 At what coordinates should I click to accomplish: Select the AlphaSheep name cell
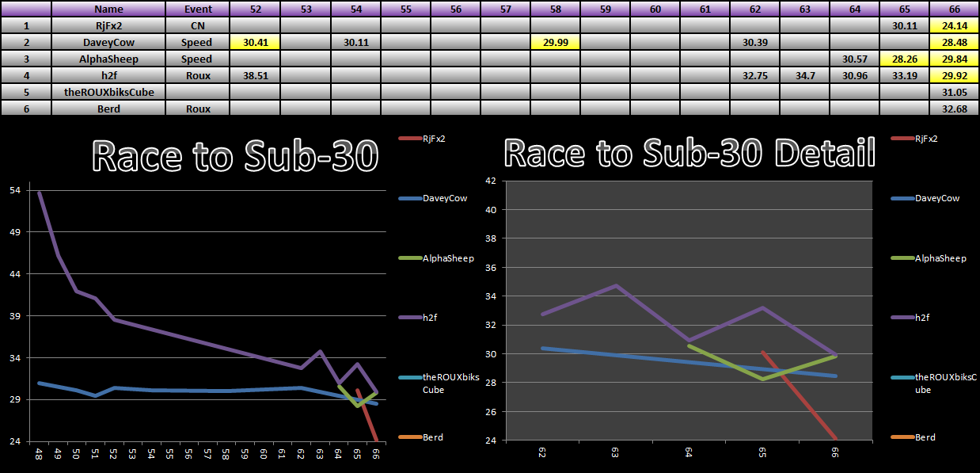(108, 59)
